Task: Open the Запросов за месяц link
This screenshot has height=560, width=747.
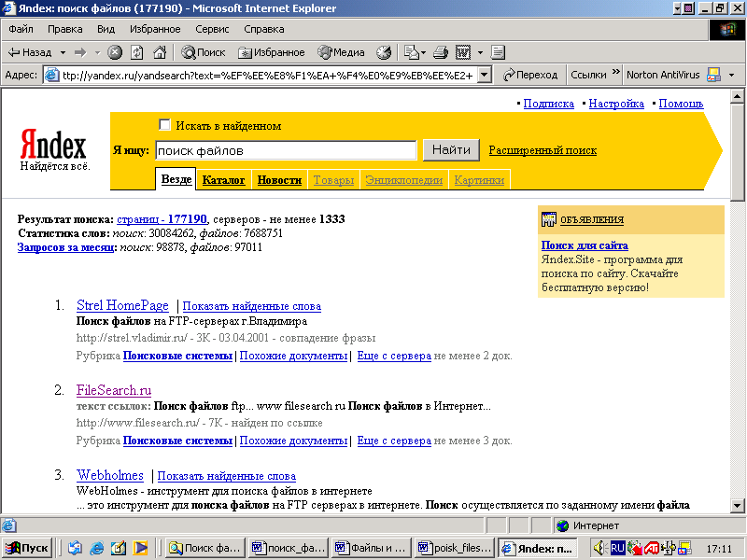Action: 65,247
